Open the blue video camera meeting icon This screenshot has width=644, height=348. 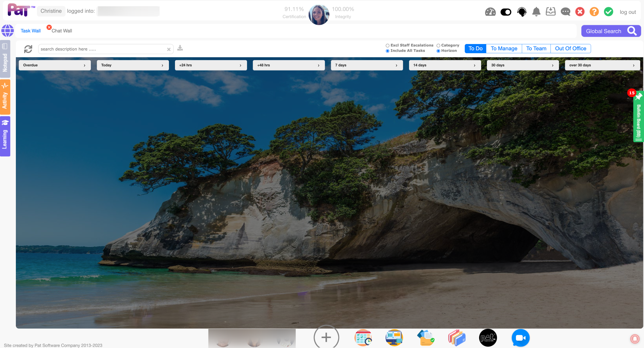[x=520, y=337]
